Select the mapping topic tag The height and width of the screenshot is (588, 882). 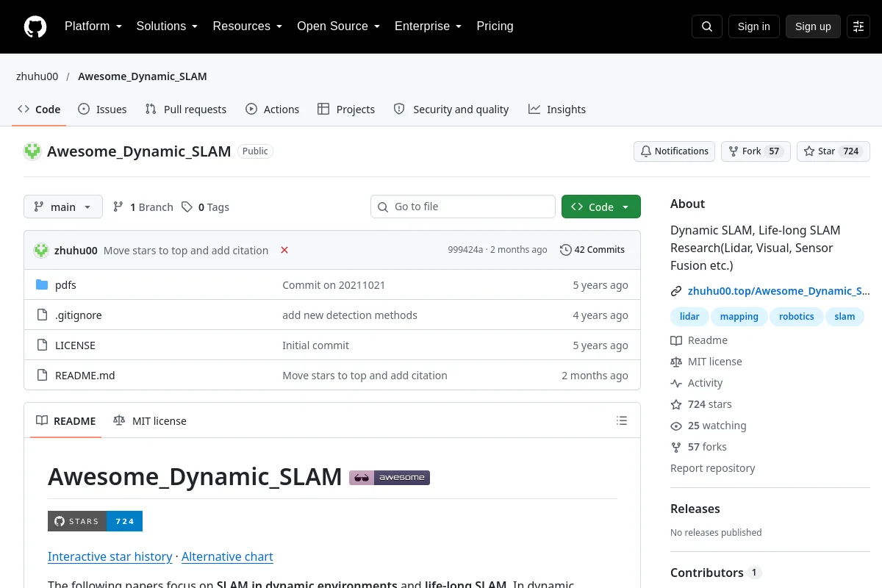[739, 317]
